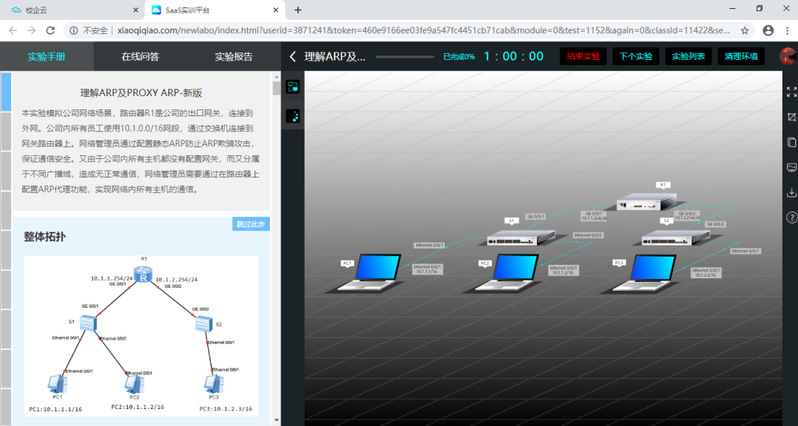Click the 整体拓扑 topology diagram image
Viewport: 798px width, 426px height.
[140, 335]
